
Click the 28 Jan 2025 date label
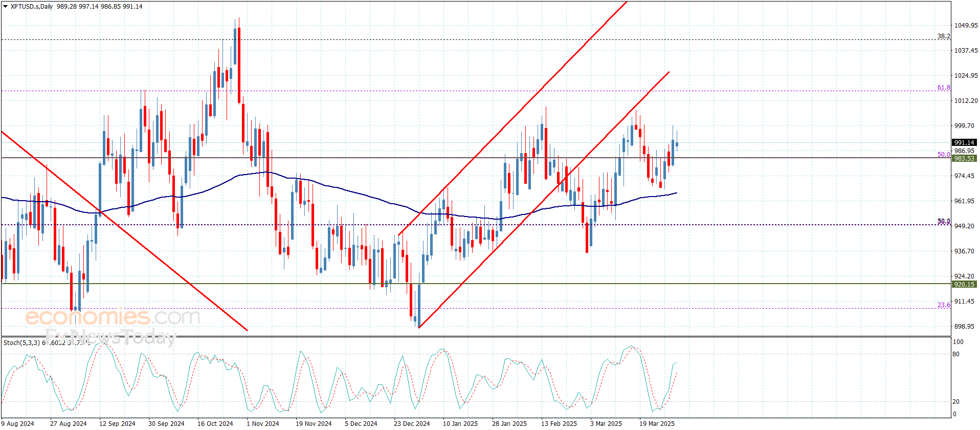[509, 423]
